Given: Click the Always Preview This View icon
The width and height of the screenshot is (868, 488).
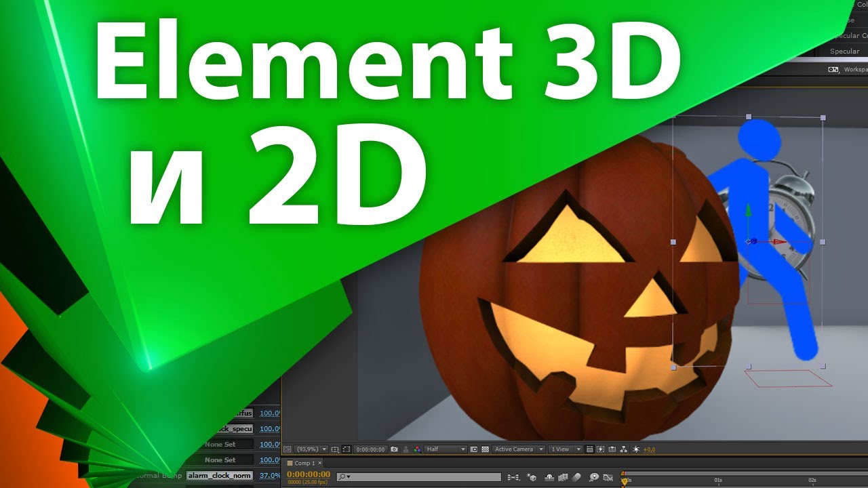Looking at the screenshot, I should pos(287,449).
